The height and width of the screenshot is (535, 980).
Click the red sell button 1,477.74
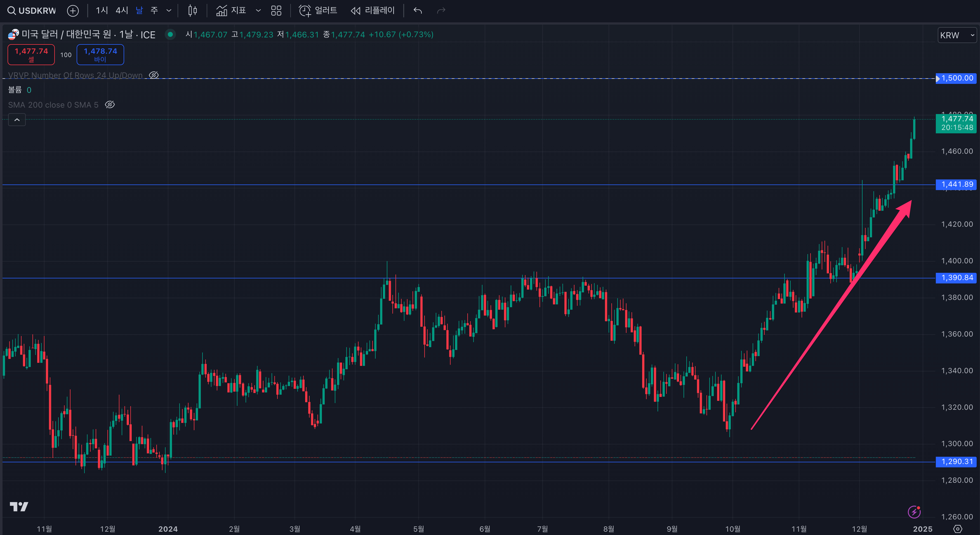click(31, 55)
